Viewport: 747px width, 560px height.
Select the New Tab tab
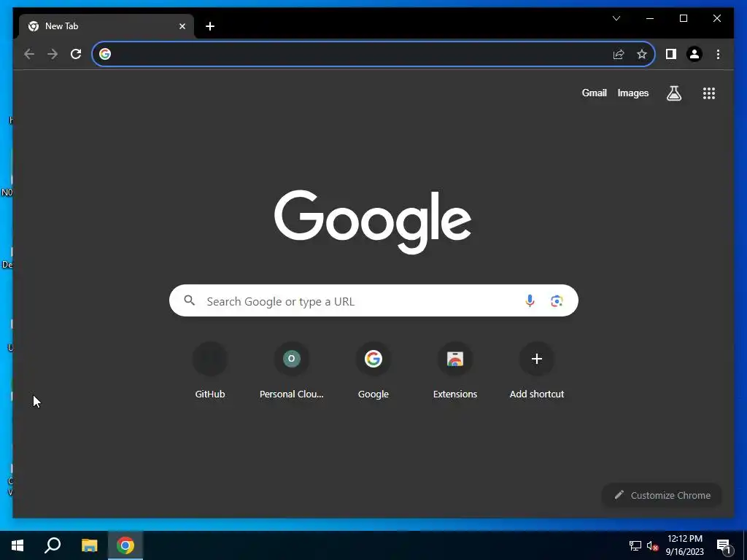pyautogui.click(x=106, y=26)
